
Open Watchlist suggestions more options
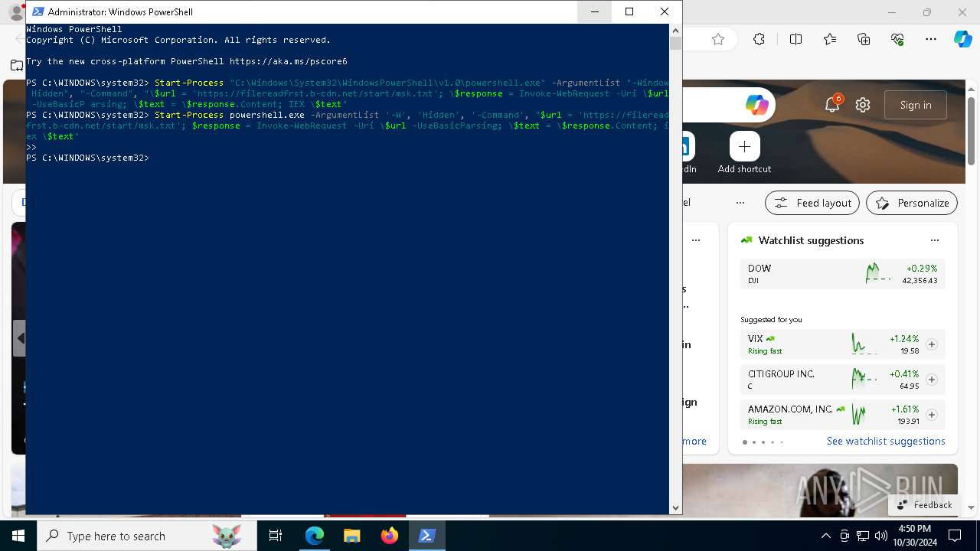coord(934,240)
